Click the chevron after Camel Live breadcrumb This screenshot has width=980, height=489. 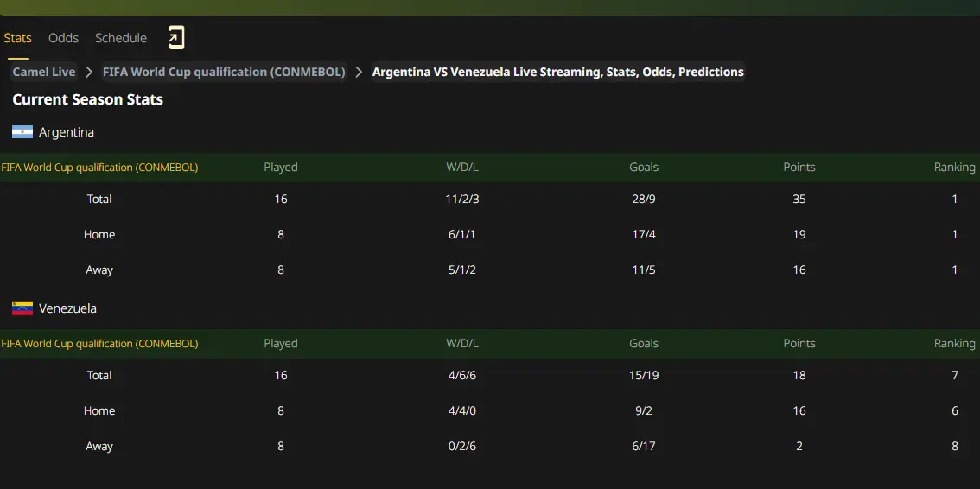tap(89, 72)
